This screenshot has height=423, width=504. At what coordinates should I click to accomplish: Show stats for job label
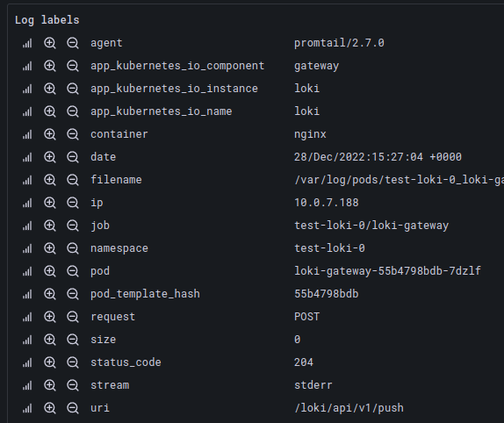click(x=27, y=226)
